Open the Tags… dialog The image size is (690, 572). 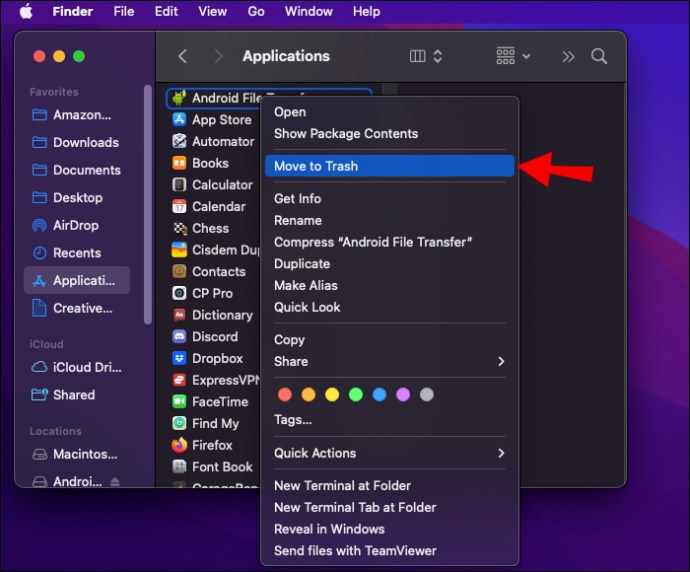(x=389, y=419)
